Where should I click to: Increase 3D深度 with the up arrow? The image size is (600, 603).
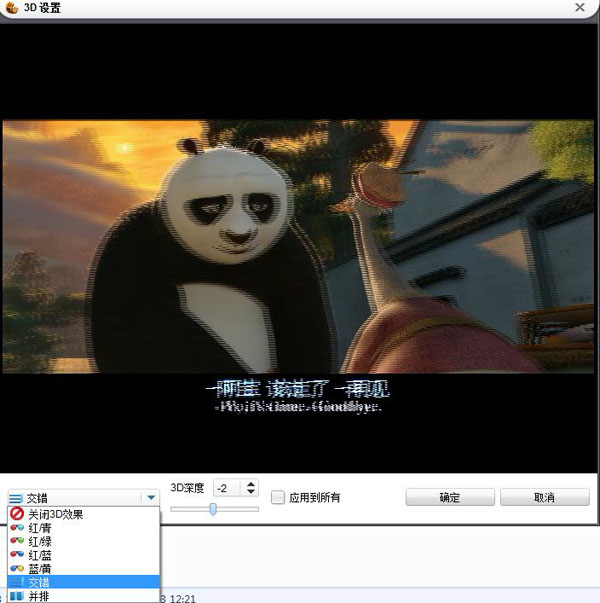click(x=251, y=484)
